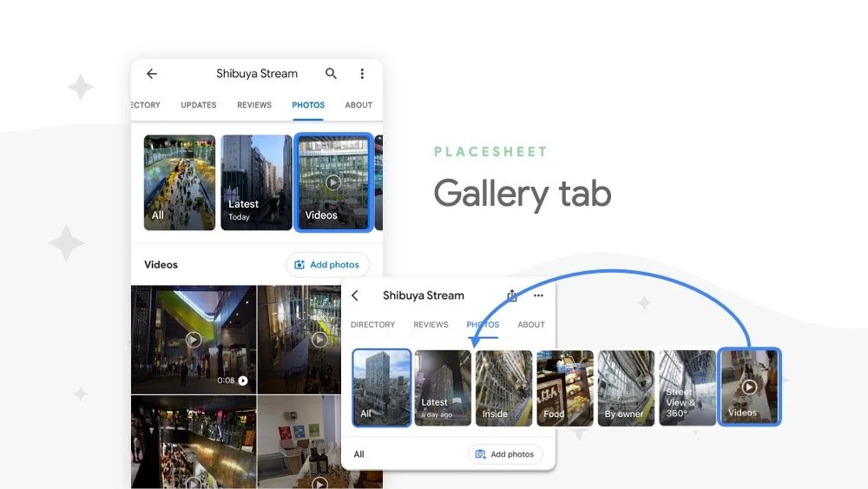Select the Latest Today category thumbnail
The image size is (868, 489).
pos(256,182)
